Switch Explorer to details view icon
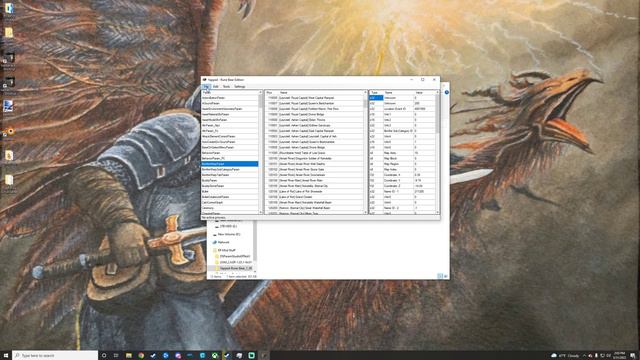 pyautogui.click(x=440, y=276)
